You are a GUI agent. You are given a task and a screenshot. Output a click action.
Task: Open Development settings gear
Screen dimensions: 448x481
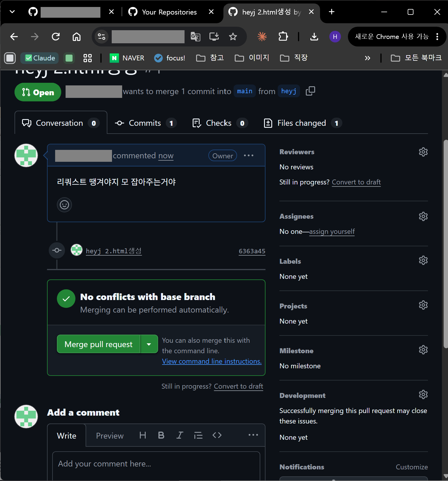point(423,394)
